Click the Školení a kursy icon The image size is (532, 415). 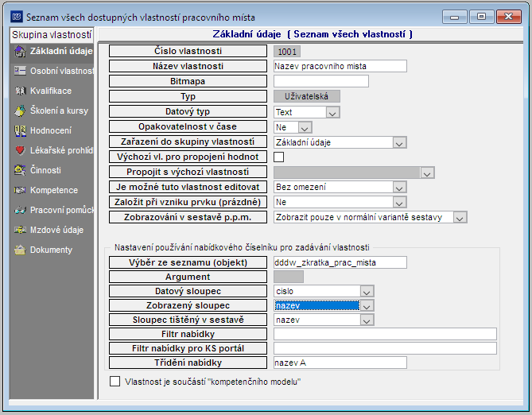[x=20, y=111]
